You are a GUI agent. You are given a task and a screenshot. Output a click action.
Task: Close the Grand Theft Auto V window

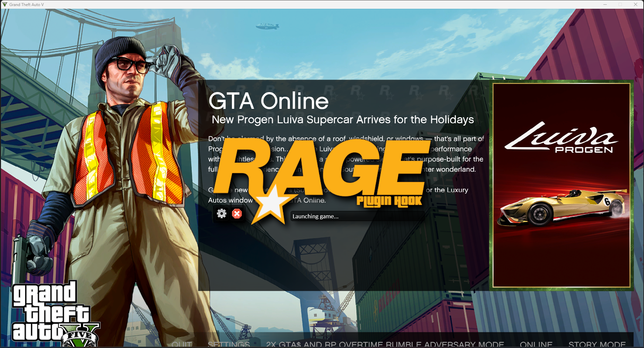coord(636,4)
